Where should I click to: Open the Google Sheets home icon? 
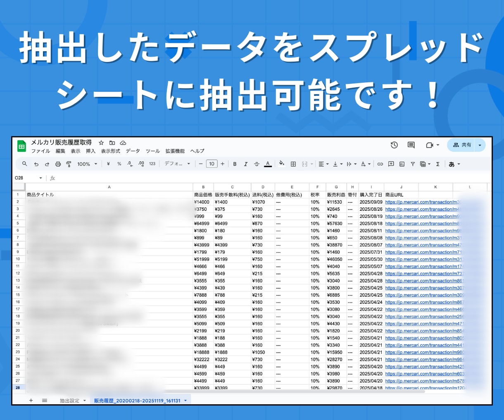[x=21, y=146]
